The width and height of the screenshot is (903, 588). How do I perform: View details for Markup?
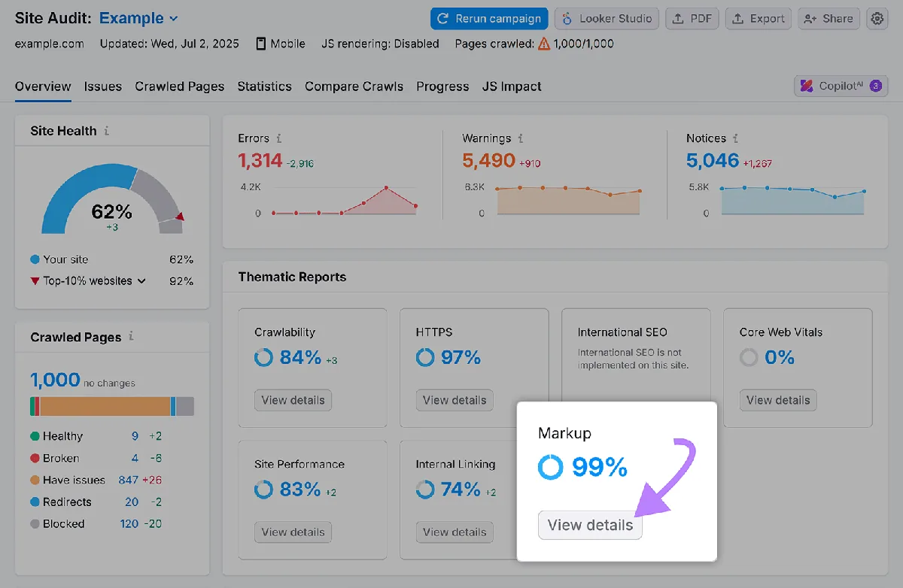[x=590, y=525]
